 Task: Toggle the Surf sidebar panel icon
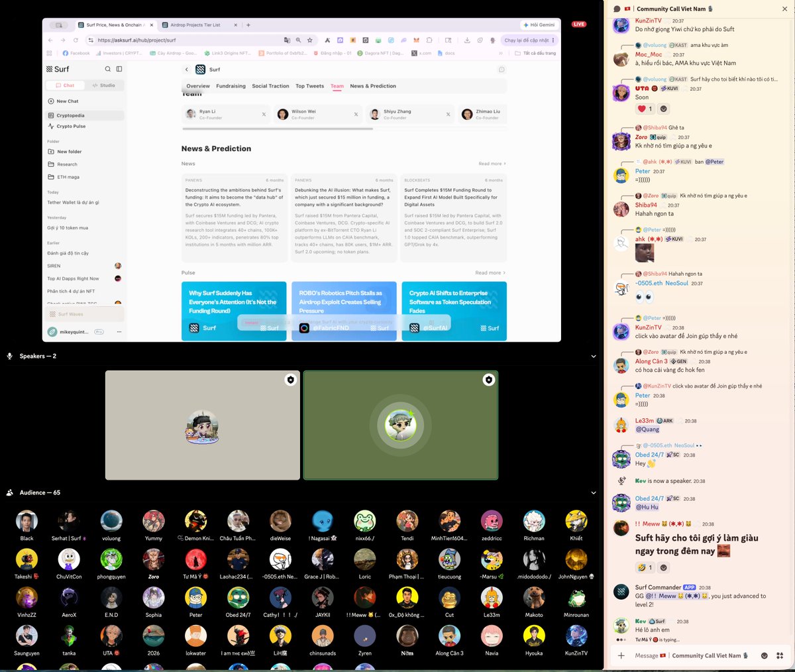click(119, 69)
